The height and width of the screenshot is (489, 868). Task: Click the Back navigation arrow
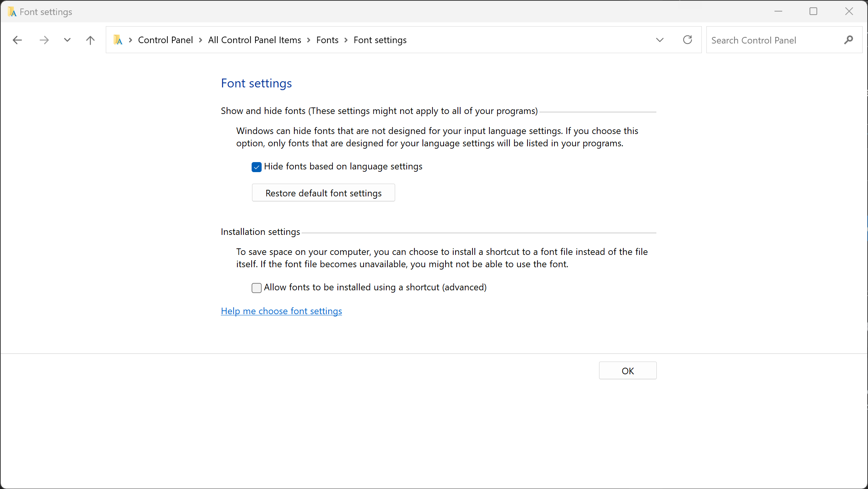click(17, 40)
